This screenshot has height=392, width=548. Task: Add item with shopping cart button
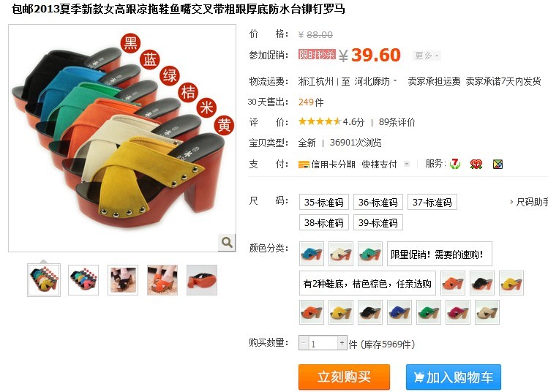coord(454,377)
